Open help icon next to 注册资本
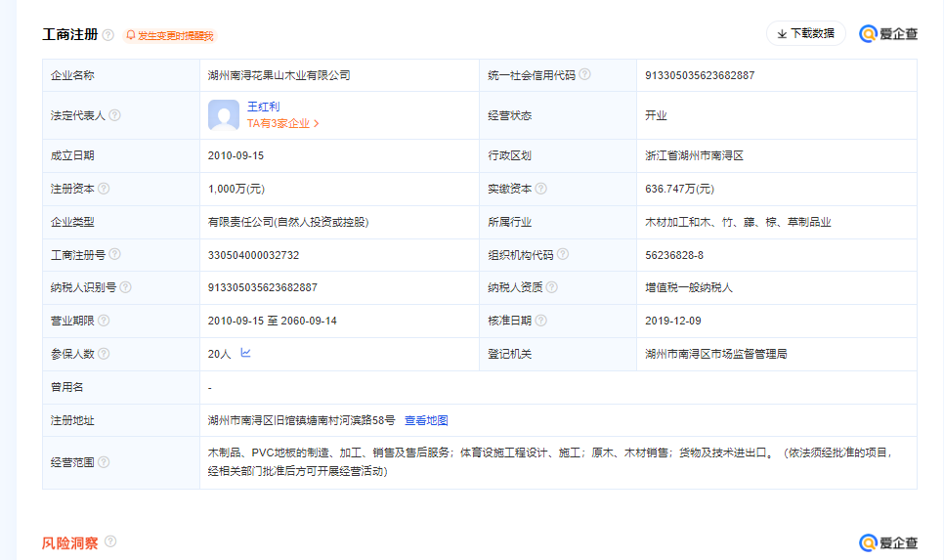The height and width of the screenshot is (560, 944). (x=104, y=189)
